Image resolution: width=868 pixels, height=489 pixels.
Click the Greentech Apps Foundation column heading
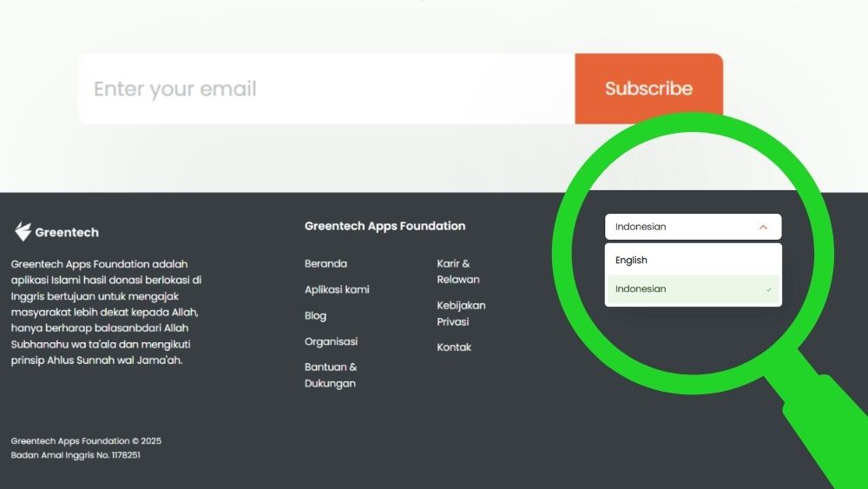coord(385,226)
